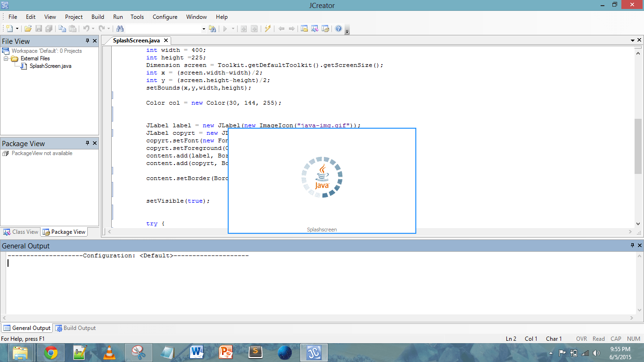The image size is (644, 362).
Task: Toggle auto-hide pin on General Output panel
Action: (632, 246)
